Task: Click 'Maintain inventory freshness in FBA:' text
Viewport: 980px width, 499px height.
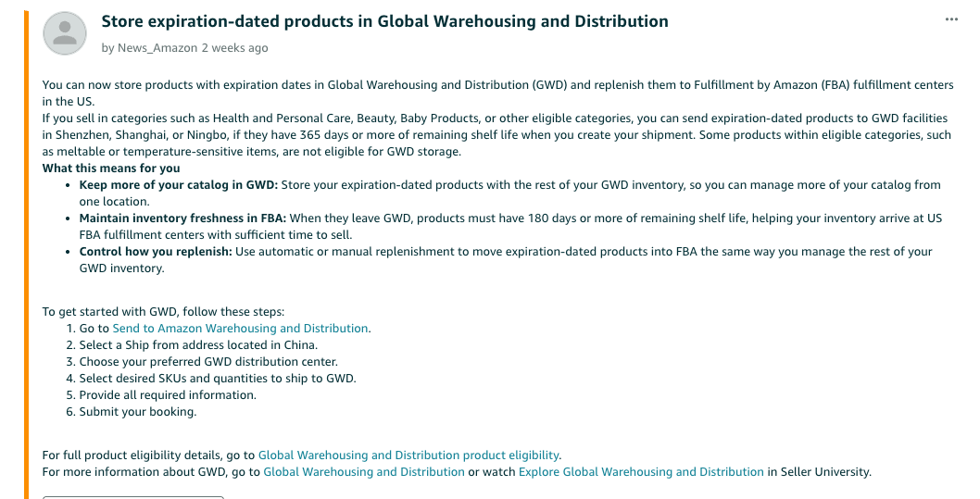Action: (x=182, y=218)
